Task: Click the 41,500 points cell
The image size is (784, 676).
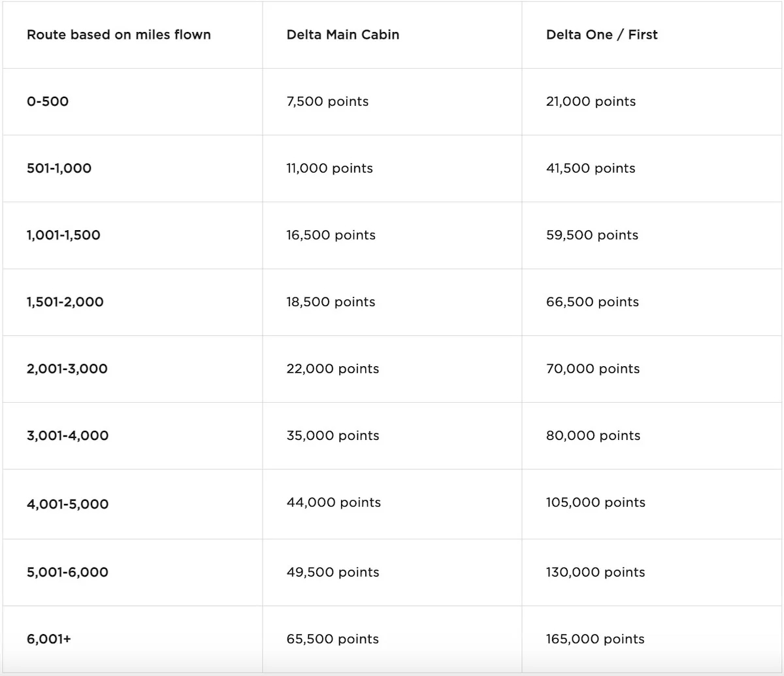Action: [x=591, y=168]
